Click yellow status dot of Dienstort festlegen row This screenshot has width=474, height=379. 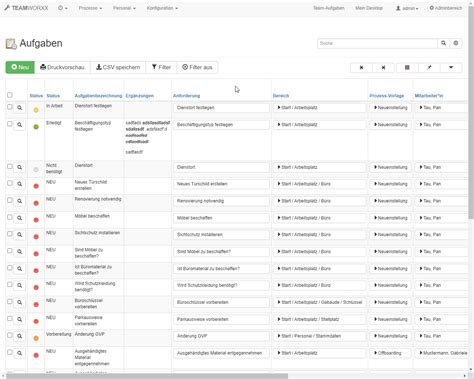(x=36, y=110)
